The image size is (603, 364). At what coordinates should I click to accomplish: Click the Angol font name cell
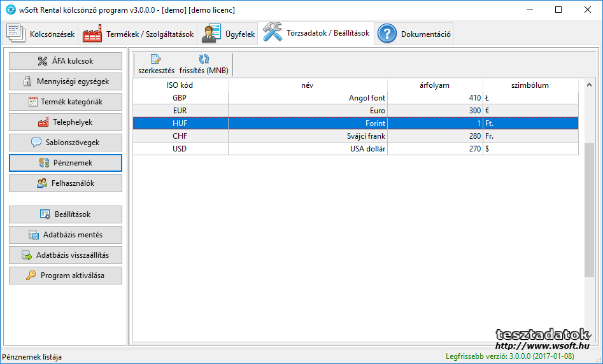(308, 98)
